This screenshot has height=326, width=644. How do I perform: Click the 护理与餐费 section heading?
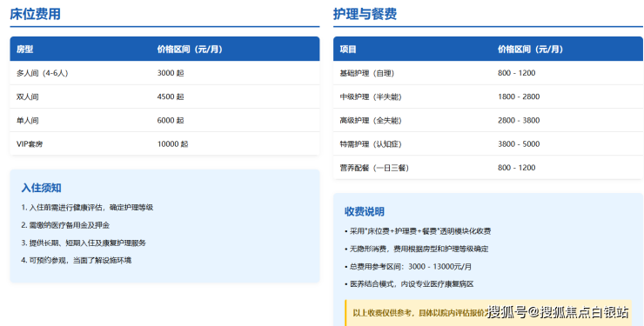[365, 14]
